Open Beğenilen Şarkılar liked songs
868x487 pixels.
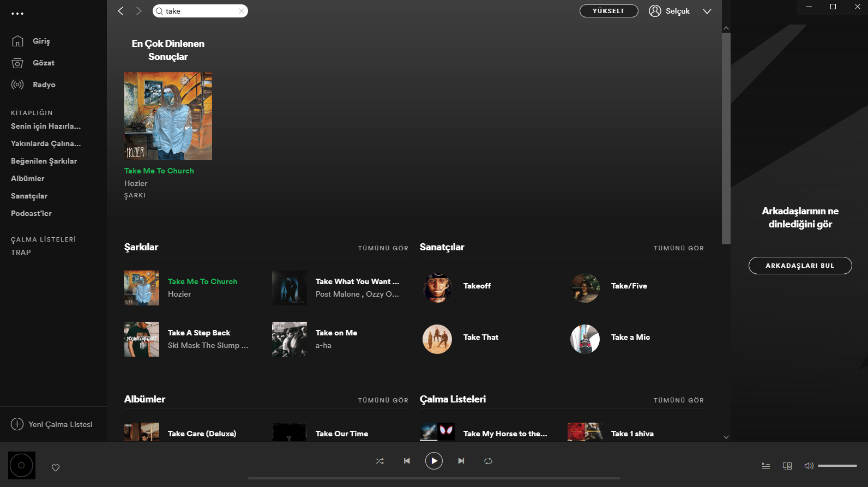coord(44,161)
